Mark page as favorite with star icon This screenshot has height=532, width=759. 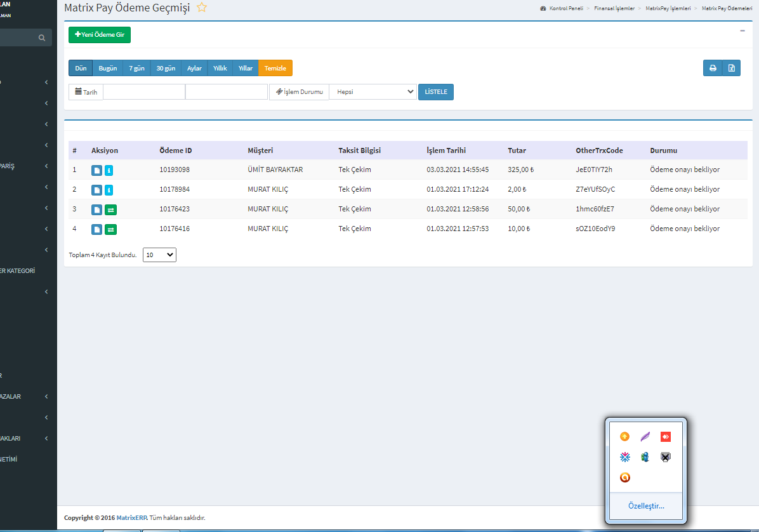pyautogui.click(x=202, y=8)
